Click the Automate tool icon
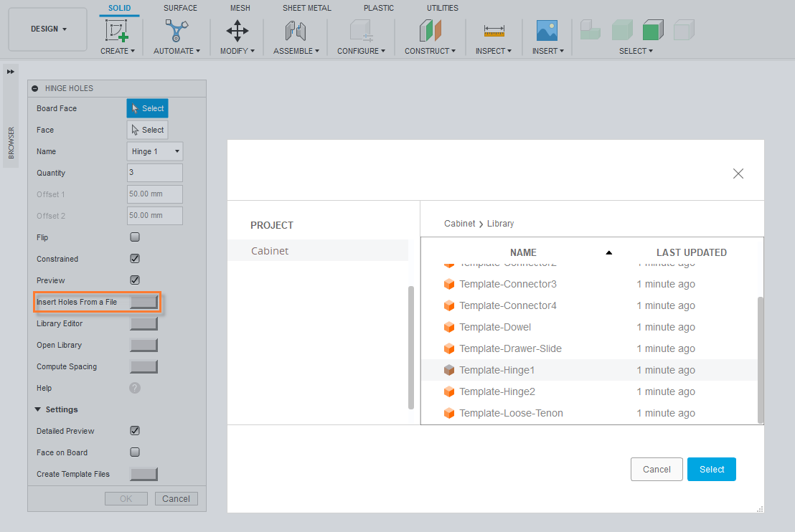This screenshot has width=795, height=532. pos(176,31)
